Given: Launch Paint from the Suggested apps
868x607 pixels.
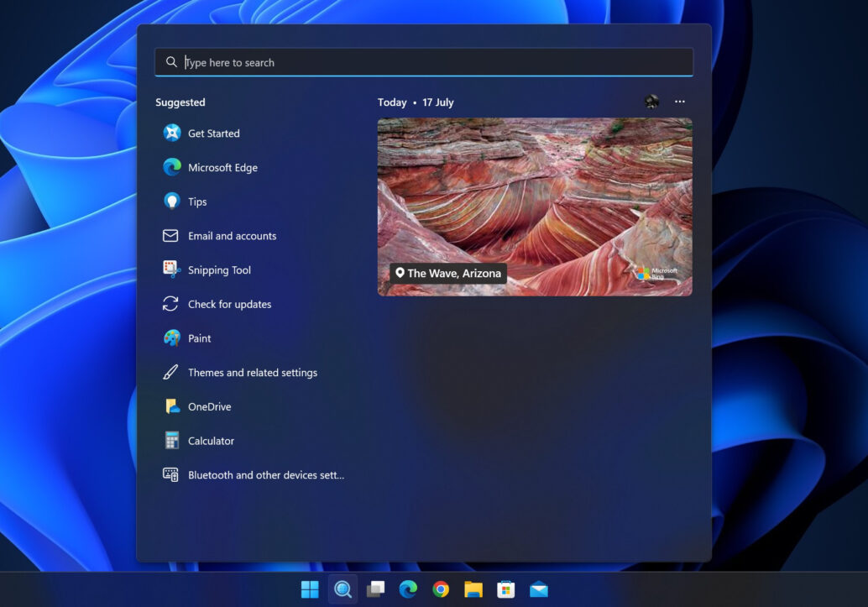Looking at the screenshot, I should coord(198,338).
